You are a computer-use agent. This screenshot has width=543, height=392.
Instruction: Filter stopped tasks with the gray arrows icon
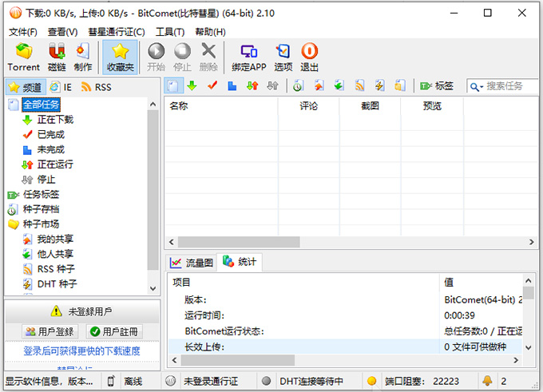tap(272, 85)
